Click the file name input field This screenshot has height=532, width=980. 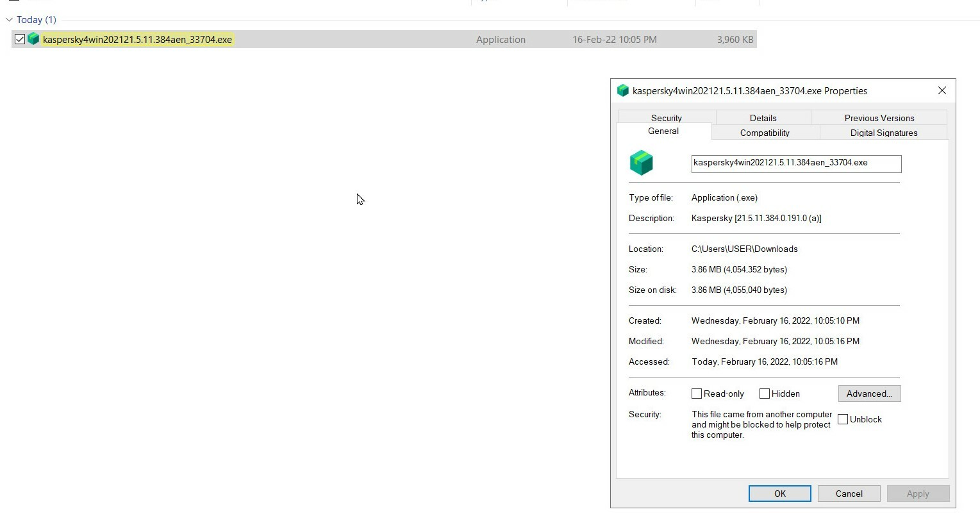tap(796, 164)
